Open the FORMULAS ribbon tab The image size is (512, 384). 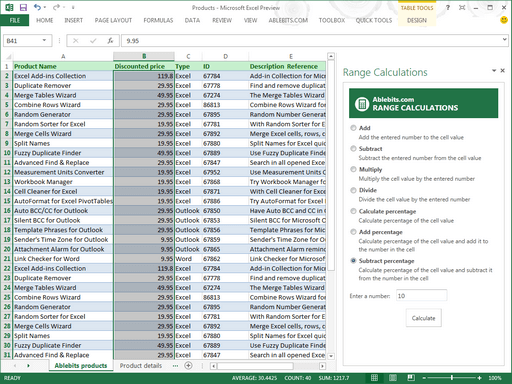[x=158, y=20]
